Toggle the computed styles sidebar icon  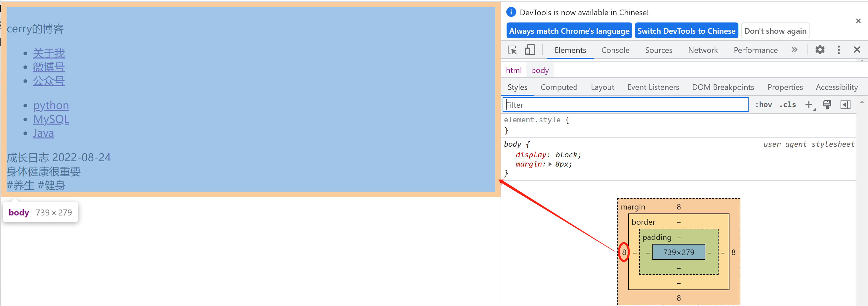[846, 105]
